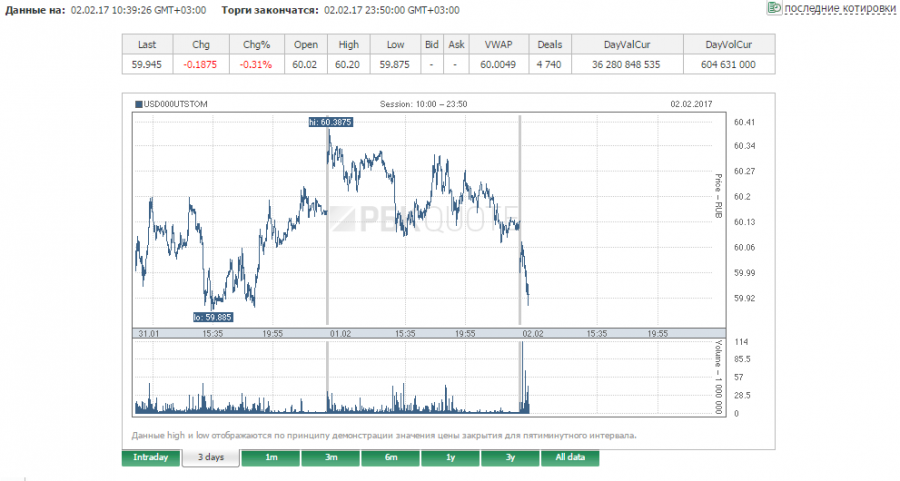Open the 1y chart period tab
Viewport: 900px width, 481px height.
point(450,458)
